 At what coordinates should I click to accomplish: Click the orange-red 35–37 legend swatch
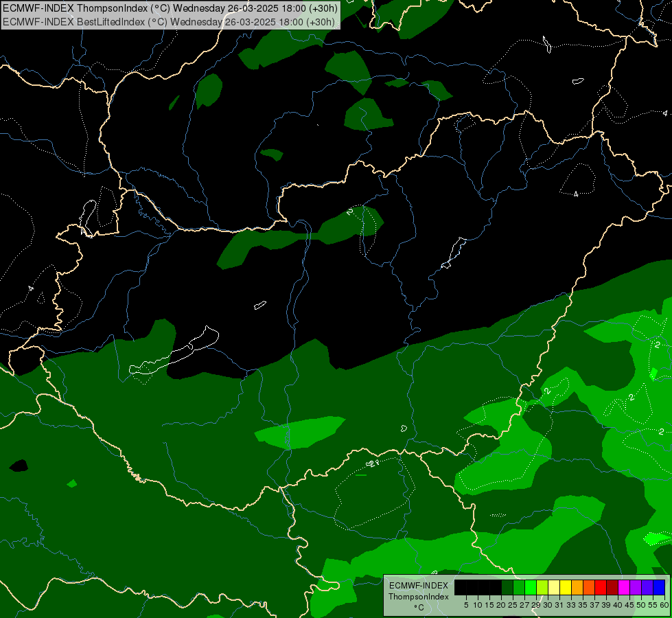(x=589, y=587)
